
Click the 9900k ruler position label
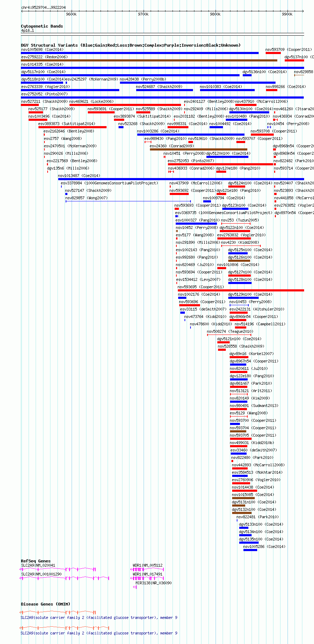(x=287, y=14)
